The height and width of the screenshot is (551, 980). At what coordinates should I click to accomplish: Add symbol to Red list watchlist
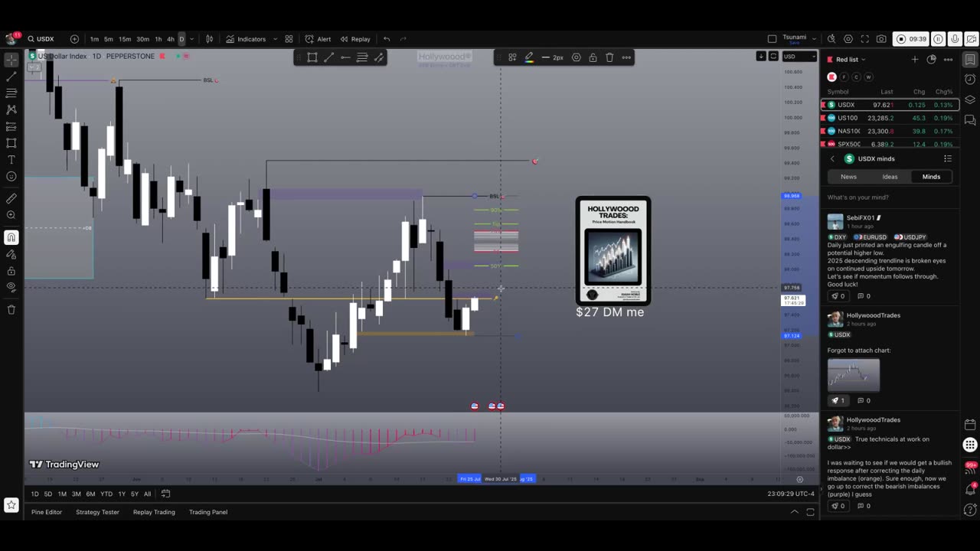(914, 60)
